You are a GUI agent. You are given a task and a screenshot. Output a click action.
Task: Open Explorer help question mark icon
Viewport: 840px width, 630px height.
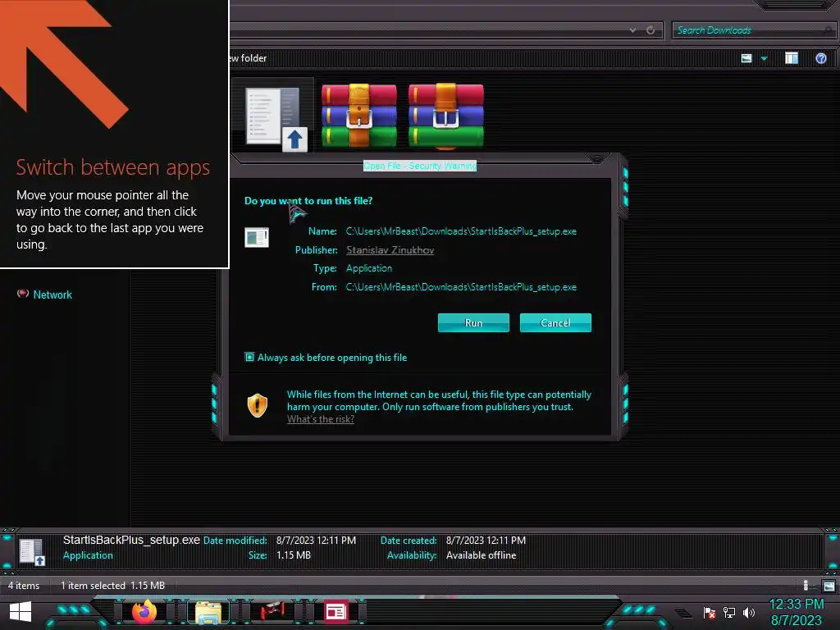coord(820,58)
